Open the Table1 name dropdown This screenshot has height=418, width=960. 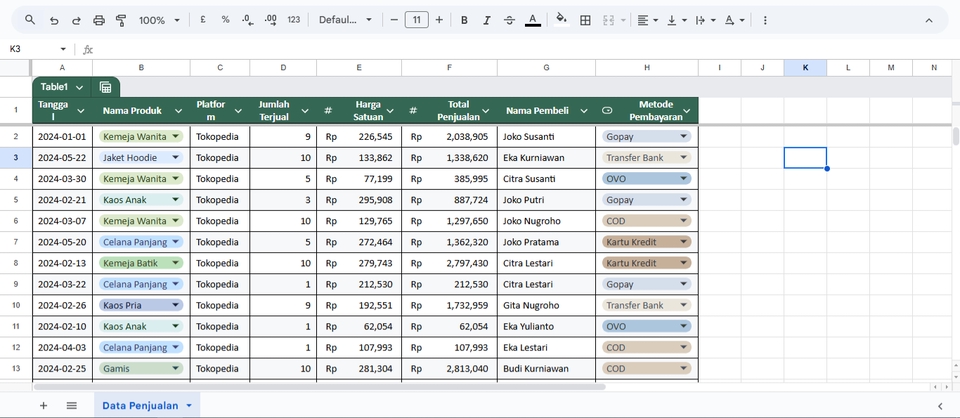79,88
